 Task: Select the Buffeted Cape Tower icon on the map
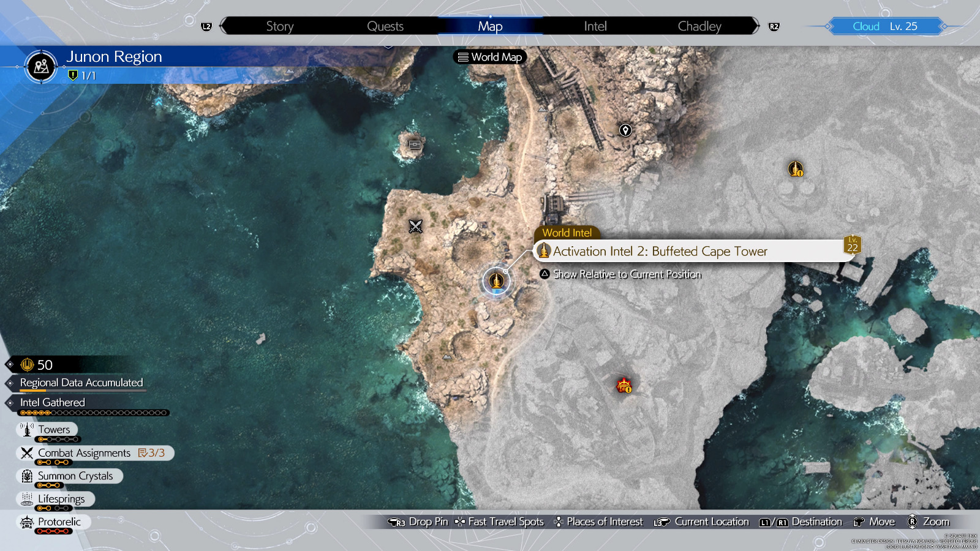[496, 280]
